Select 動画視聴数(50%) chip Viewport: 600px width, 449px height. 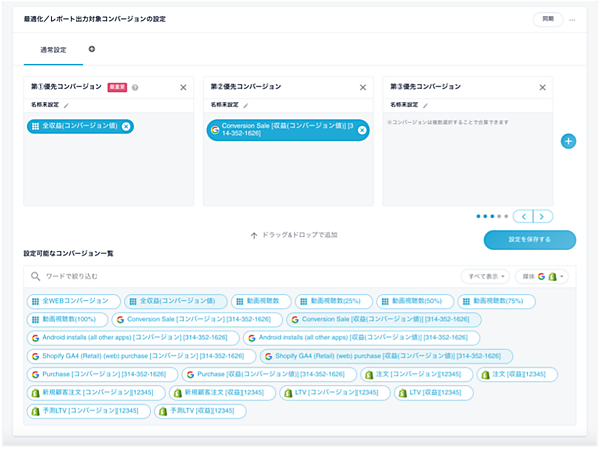[x=415, y=301]
